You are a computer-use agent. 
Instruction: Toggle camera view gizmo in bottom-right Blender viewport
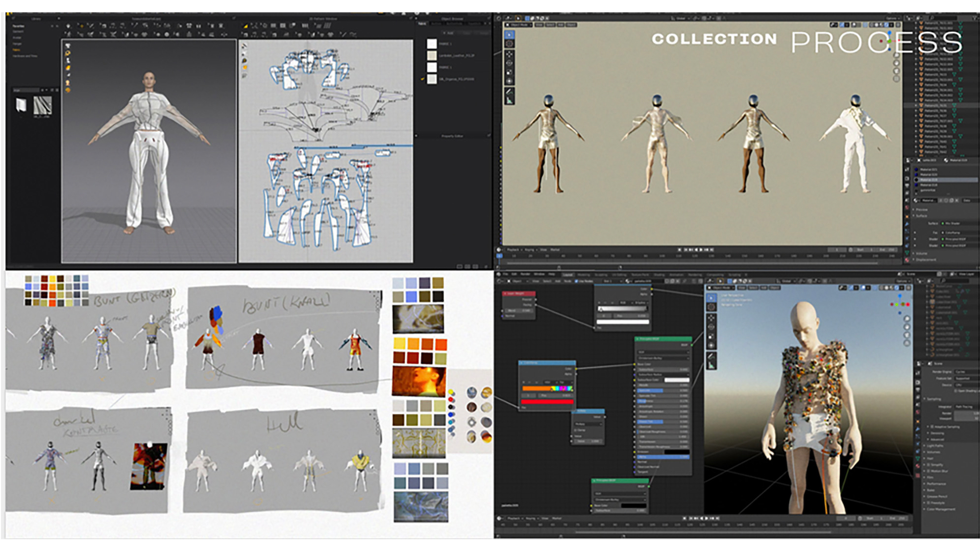907,335
